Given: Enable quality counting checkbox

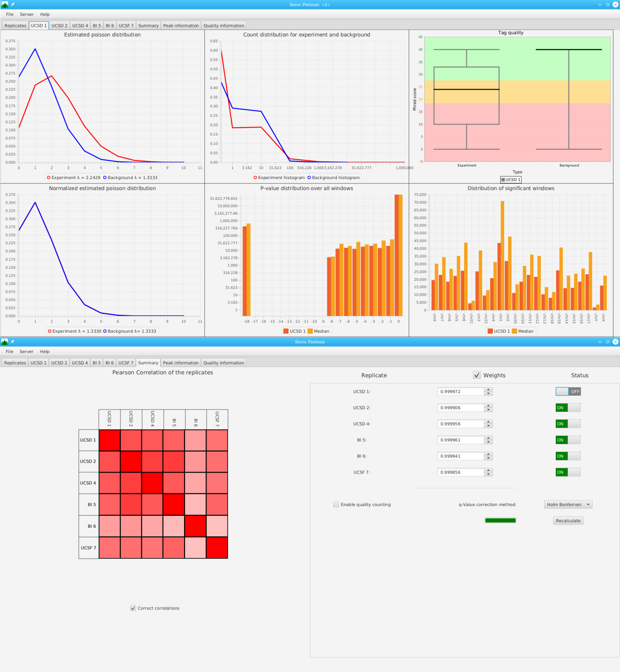Looking at the screenshot, I should coord(336,505).
